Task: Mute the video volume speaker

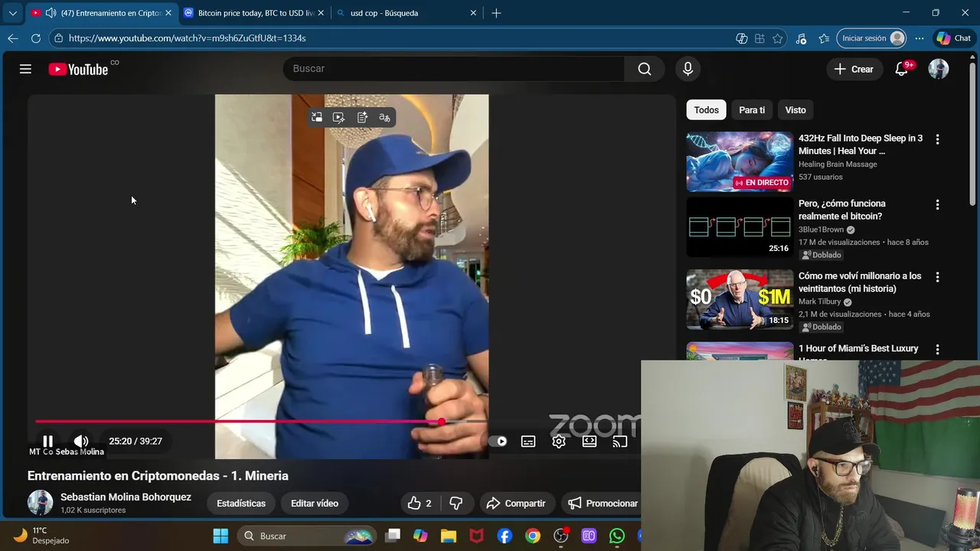Action: tap(80, 441)
